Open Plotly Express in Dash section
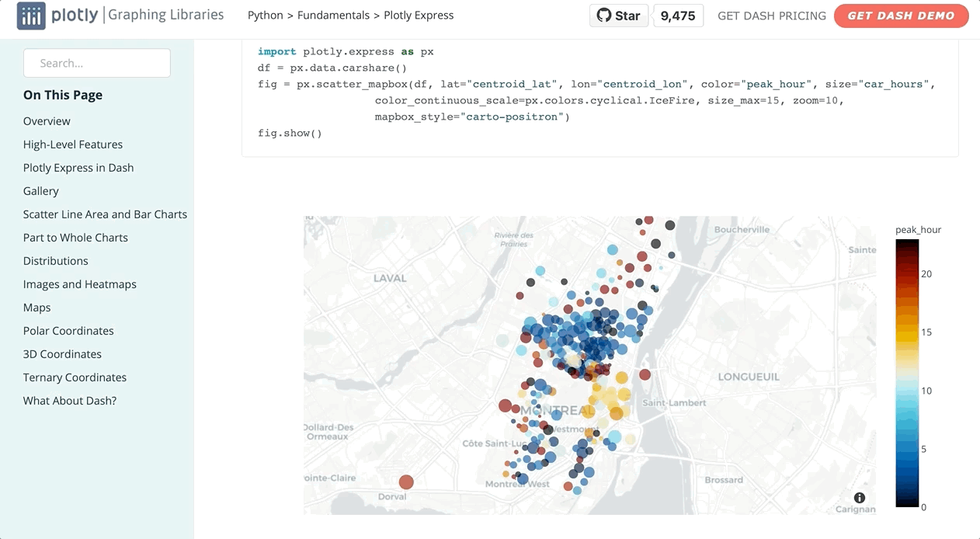The width and height of the screenshot is (980, 539). [x=78, y=168]
